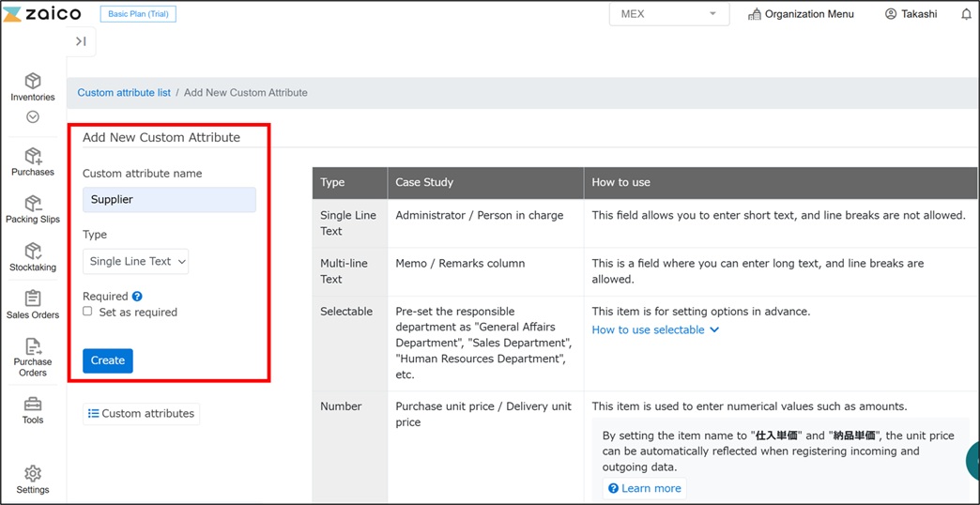Enable the Set as required checkbox
The image size is (980, 505).
[88, 312]
